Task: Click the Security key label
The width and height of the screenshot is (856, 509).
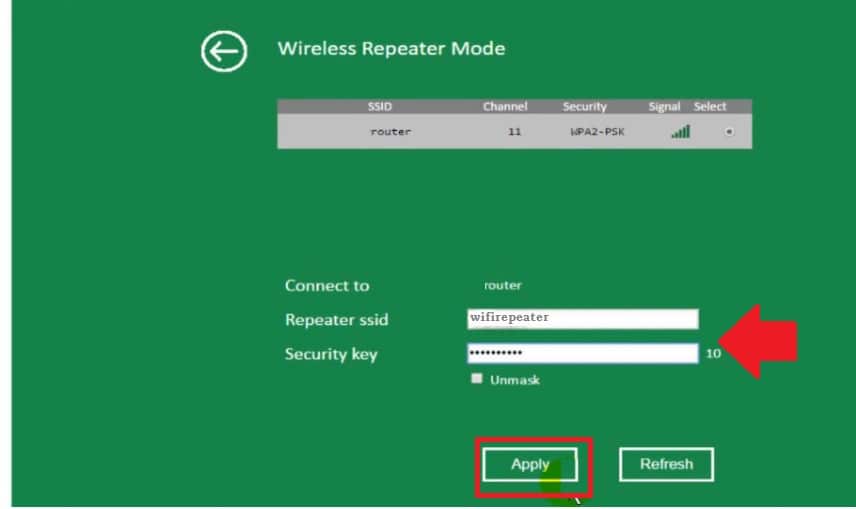Action: click(331, 354)
